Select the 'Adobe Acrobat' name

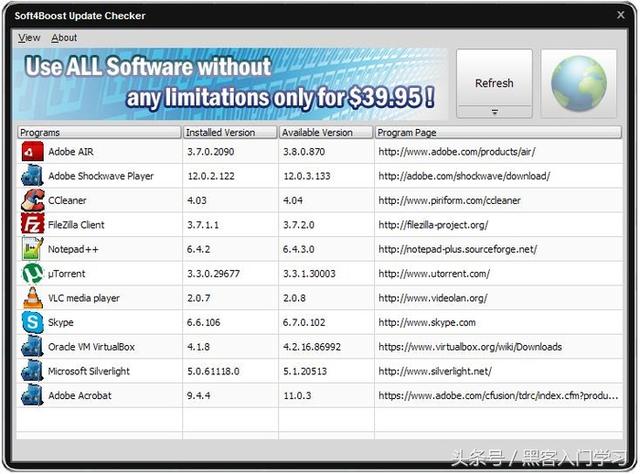pos(80,396)
